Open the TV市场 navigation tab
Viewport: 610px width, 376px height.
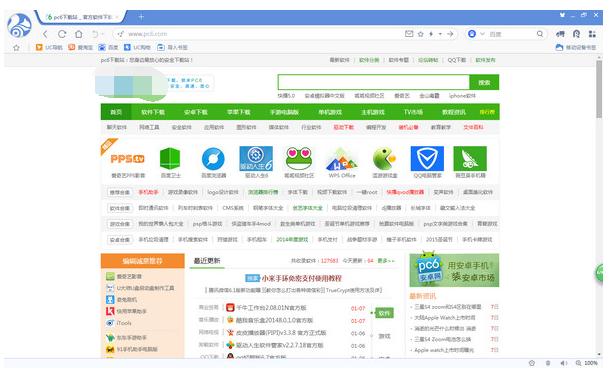pyautogui.click(x=413, y=112)
